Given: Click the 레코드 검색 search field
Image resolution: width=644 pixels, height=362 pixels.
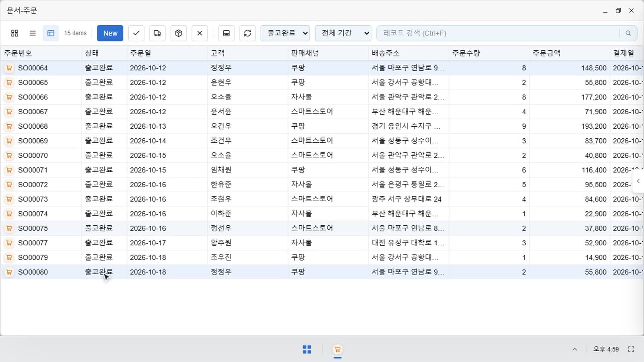Looking at the screenshot, I should [x=498, y=33].
